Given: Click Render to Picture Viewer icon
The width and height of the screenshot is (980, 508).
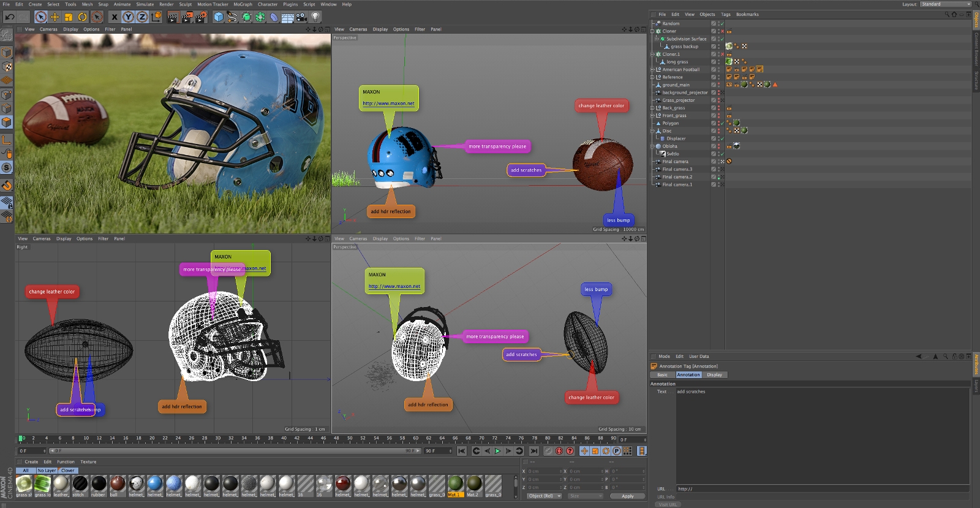Looking at the screenshot, I should point(187,17).
